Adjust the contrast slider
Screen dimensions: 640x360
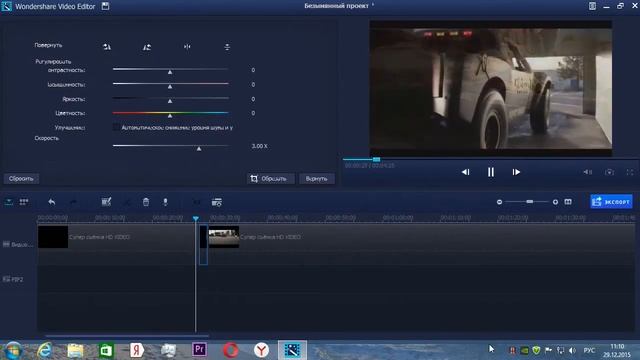coord(170,70)
